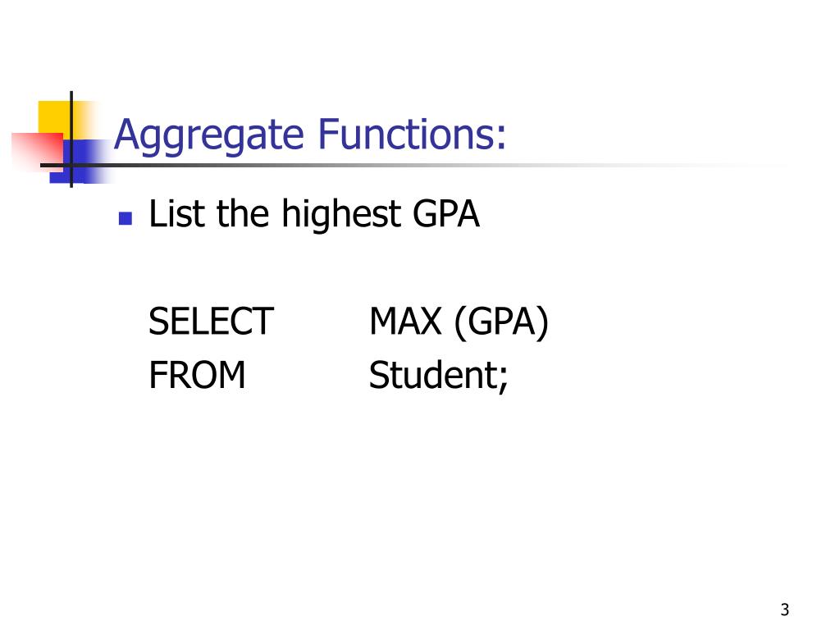Click the Student; table name
This screenshot has width=840, height=630.
(439, 376)
